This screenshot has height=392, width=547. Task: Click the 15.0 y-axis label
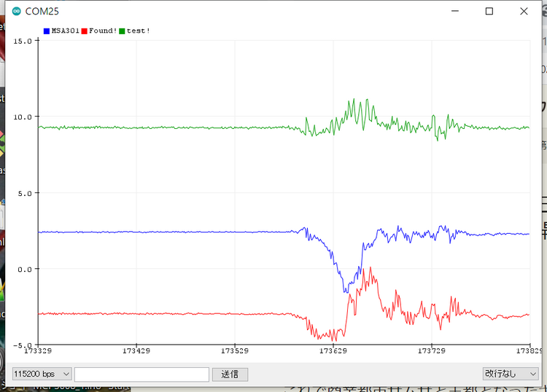click(x=23, y=41)
